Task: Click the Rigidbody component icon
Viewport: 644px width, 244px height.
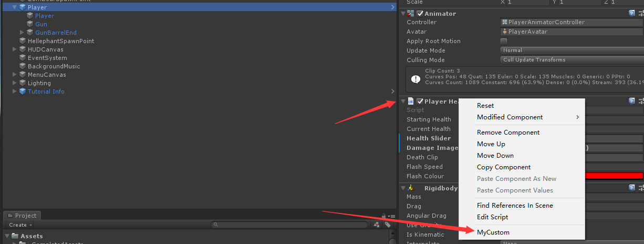Action: click(x=411, y=188)
